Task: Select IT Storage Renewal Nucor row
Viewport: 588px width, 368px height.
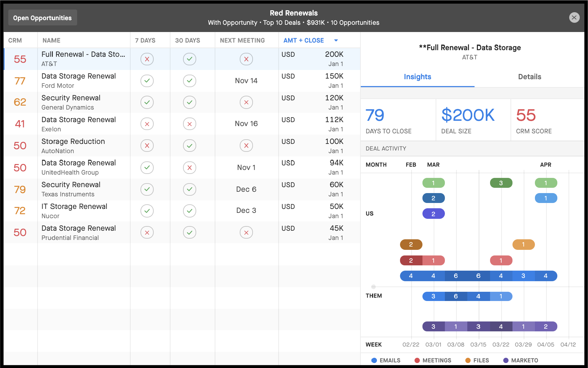Action: pyautogui.click(x=182, y=211)
